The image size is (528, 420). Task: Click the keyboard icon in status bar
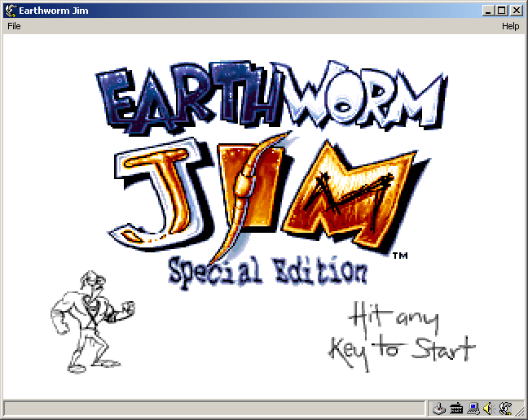pos(456,409)
